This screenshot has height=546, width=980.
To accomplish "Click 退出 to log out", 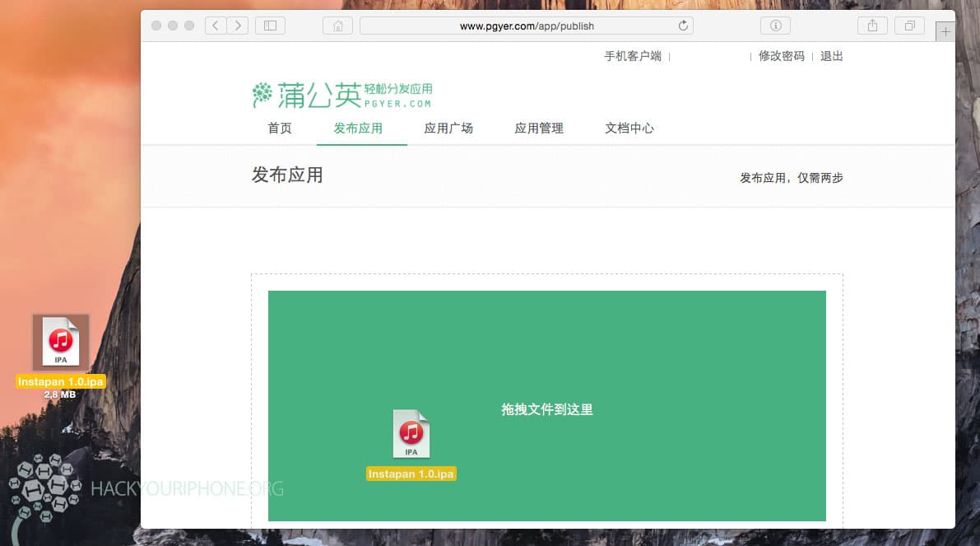I will click(x=832, y=56).
